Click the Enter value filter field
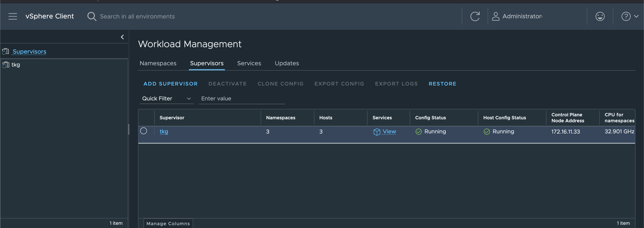This screenshot has width=644, height=228. tap(241, 99)
